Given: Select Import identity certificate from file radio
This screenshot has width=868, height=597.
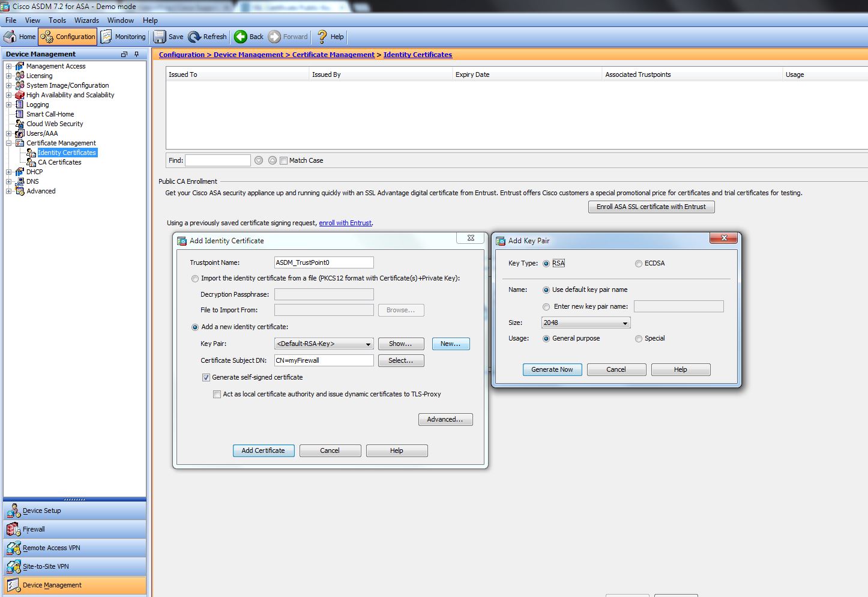Looking at the screenshot, I should coord(195,279).
